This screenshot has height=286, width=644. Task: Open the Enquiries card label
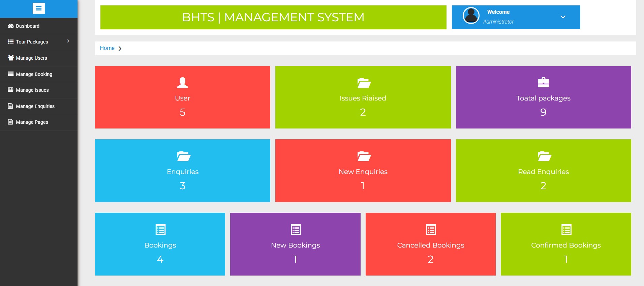coord(183,172)
